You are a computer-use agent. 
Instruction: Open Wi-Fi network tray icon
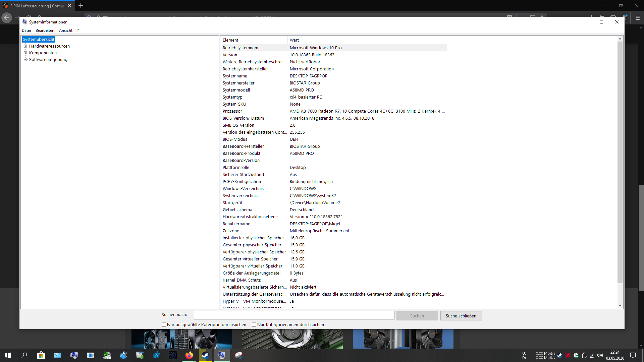(592, 355)
